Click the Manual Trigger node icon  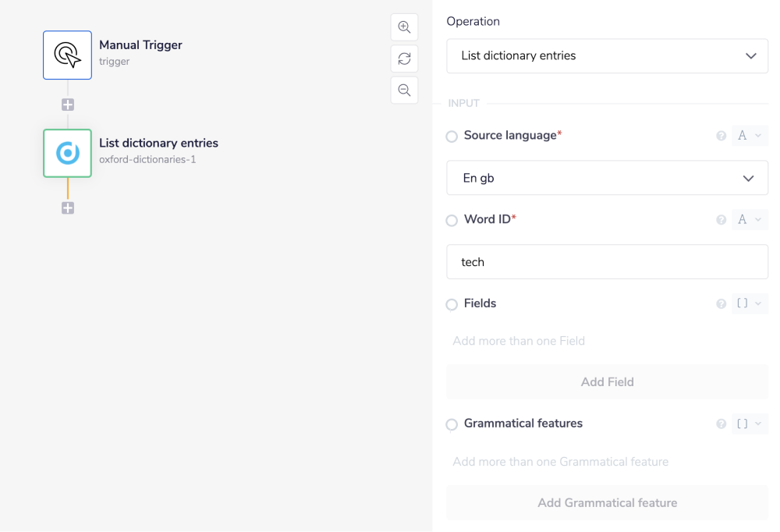(67, 55)
